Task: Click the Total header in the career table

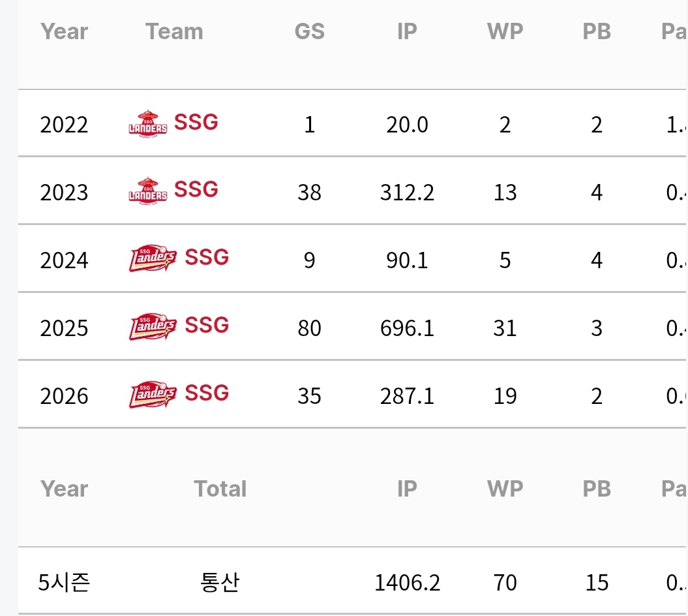Action: [220, 489]
